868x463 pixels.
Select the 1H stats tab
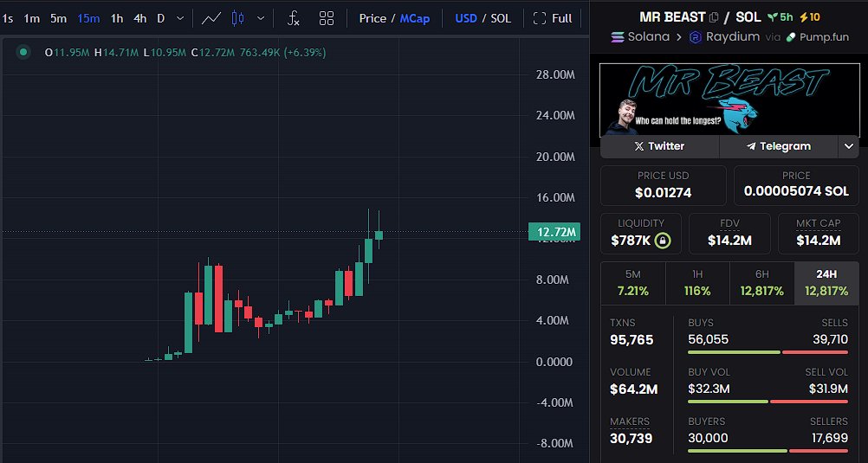[x=697, y=283]
